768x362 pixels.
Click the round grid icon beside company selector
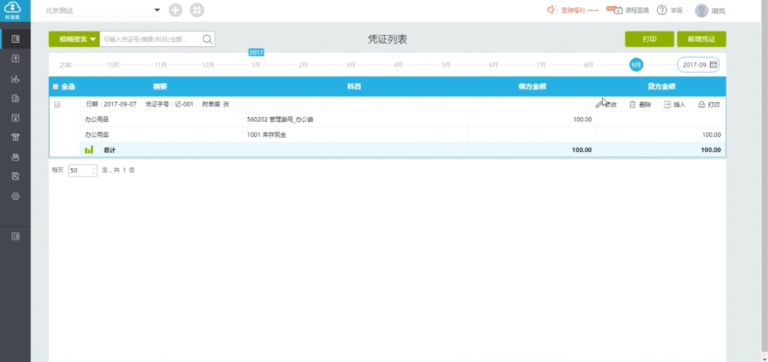(197, 10)
